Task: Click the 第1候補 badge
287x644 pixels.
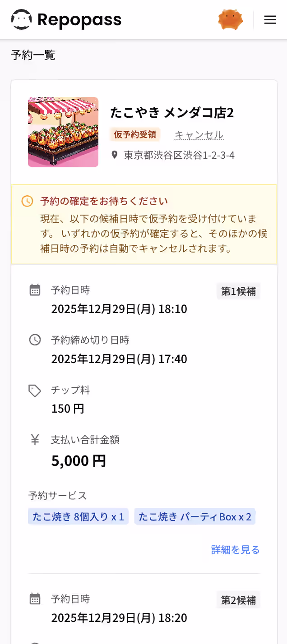Action: point(238,291)
